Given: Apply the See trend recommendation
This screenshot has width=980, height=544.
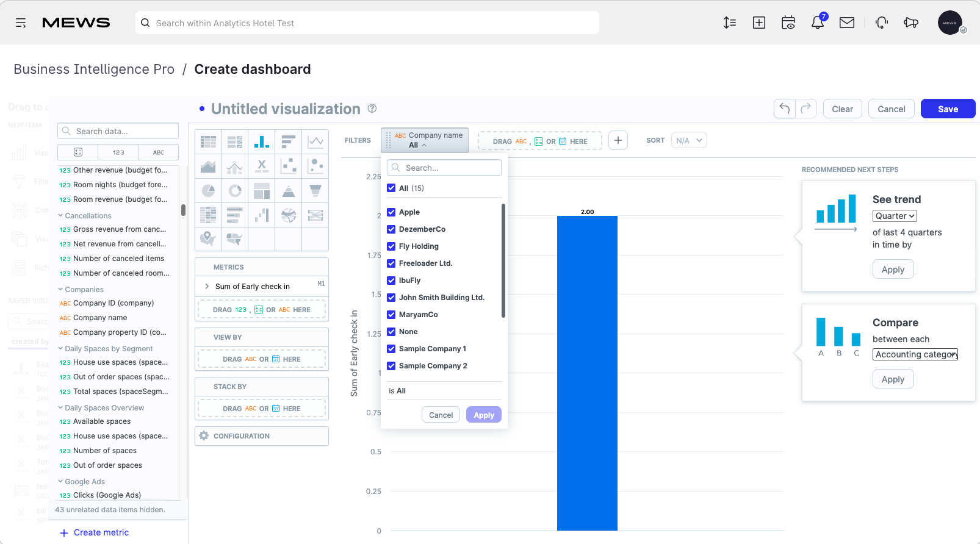Looking at the screenshot, I should click(x=893, y=270).
